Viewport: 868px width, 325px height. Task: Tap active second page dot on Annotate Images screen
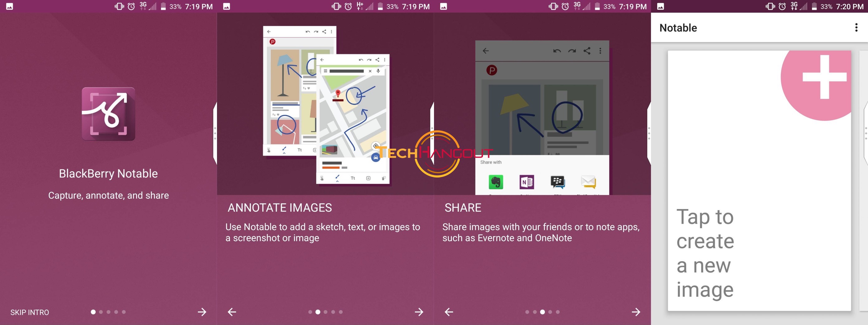point(318,312)
